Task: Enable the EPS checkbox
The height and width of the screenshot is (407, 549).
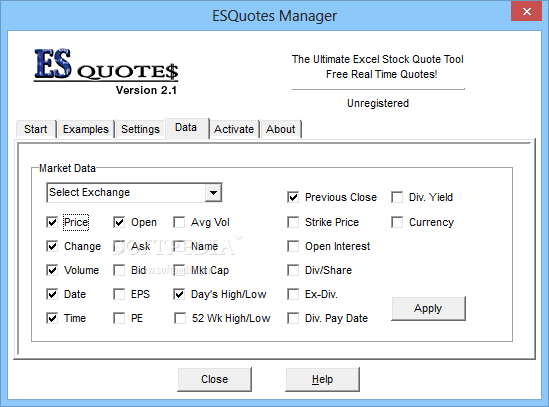Action: pos(119,294)
